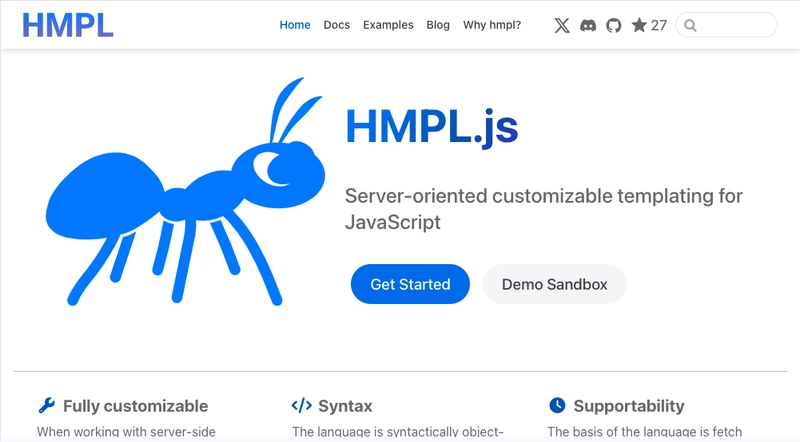
Task: Go to the Home nav item
Action: (295, 25)
